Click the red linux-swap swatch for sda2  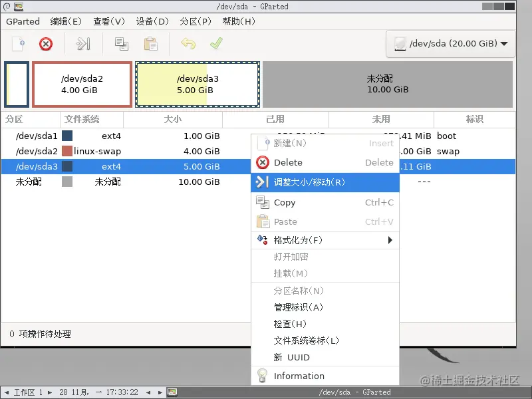point(67,151)
